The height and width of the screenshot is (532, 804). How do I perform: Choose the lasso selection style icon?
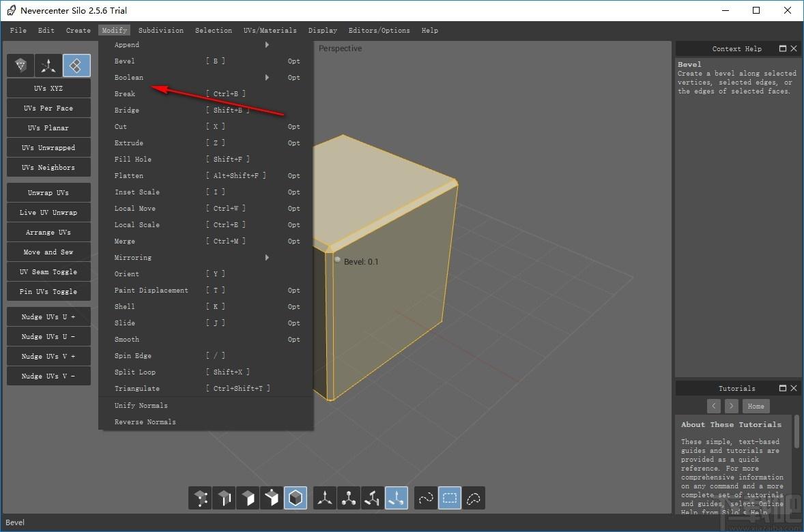[x=473, y=498]
